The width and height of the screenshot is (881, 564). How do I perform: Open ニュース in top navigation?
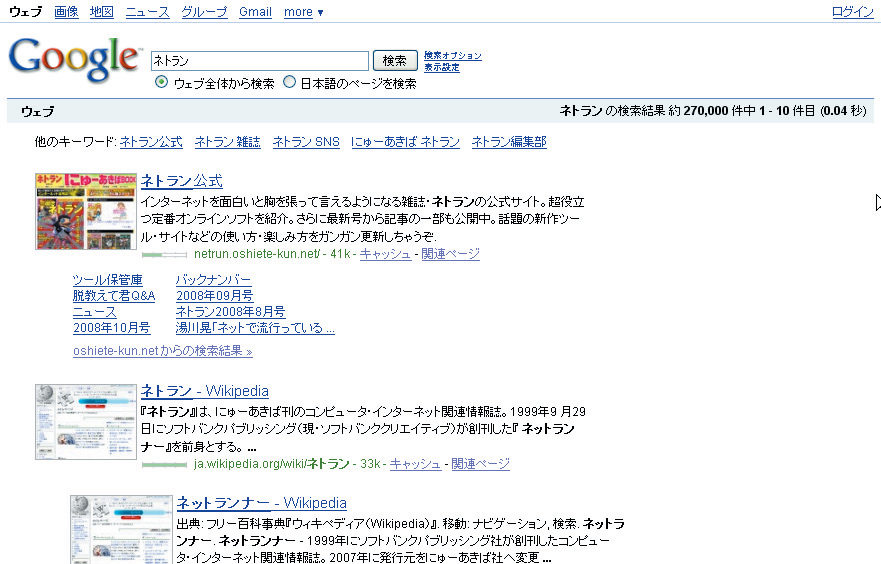coord(147,12)
